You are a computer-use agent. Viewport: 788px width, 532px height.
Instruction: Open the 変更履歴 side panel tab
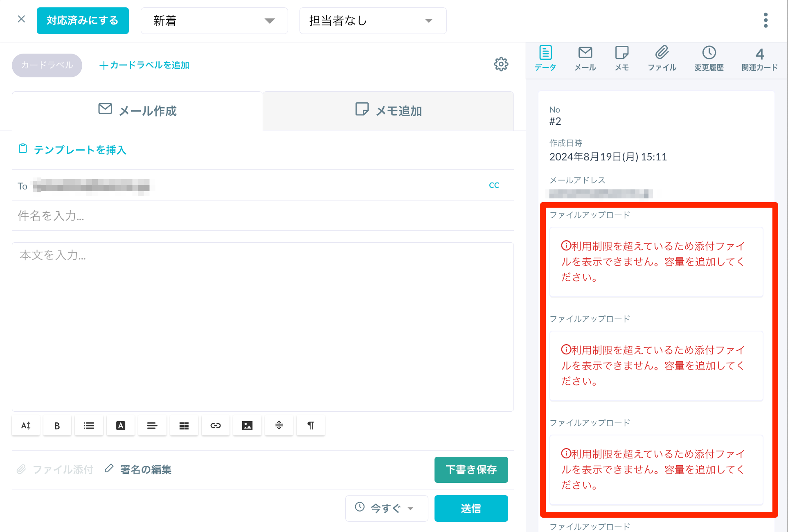(x=709, y=58)
